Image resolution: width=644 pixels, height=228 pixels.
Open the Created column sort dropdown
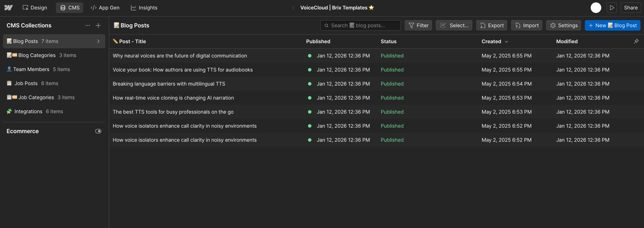507,42
